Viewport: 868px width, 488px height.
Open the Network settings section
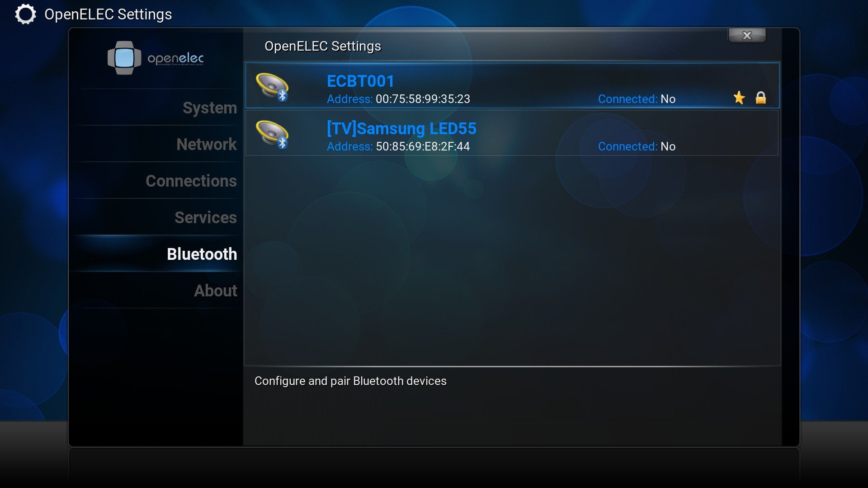pyautogui.click(x=206, y=144)
